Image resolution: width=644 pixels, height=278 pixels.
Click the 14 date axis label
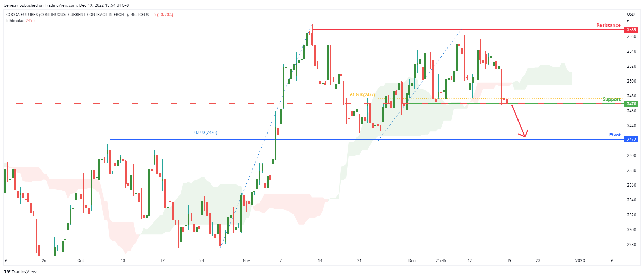pos(320,261)
